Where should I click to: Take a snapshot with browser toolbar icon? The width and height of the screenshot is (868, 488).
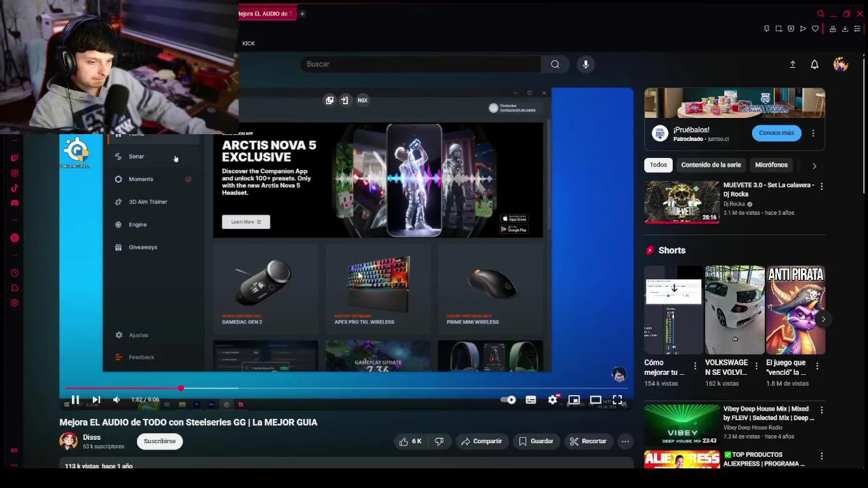click(778, 28)
